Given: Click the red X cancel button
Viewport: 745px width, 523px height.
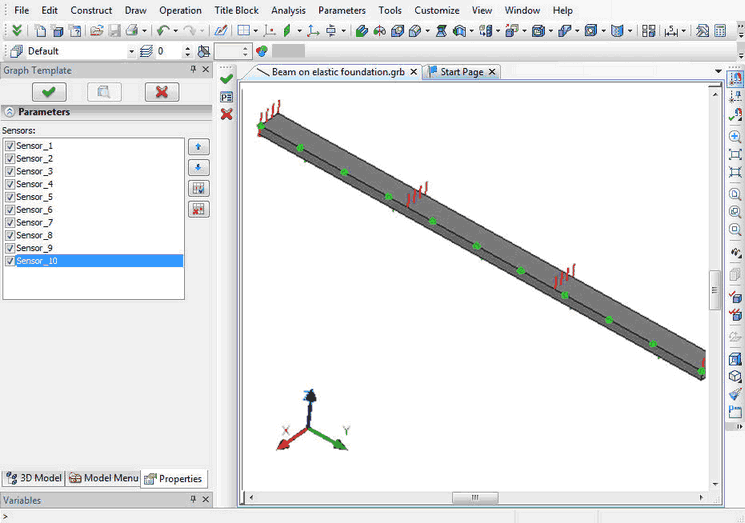Looking at the screenshot, I should (161, 92).
